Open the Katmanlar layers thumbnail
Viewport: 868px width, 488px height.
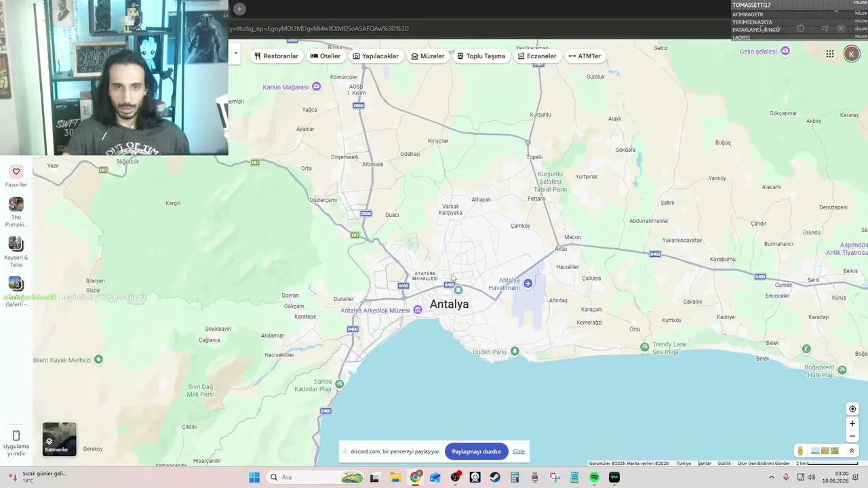[60, 439]
